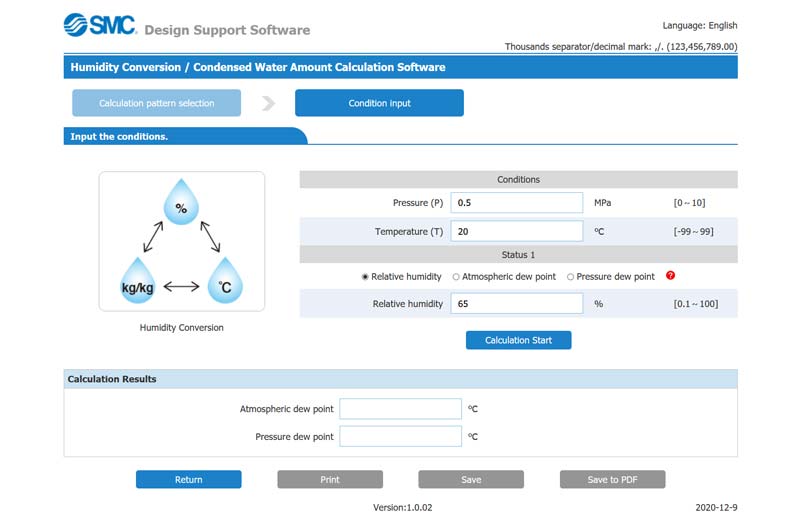Click the SMC logo
The width and height of the screenshot is (800, 532).
click(99, 25)
